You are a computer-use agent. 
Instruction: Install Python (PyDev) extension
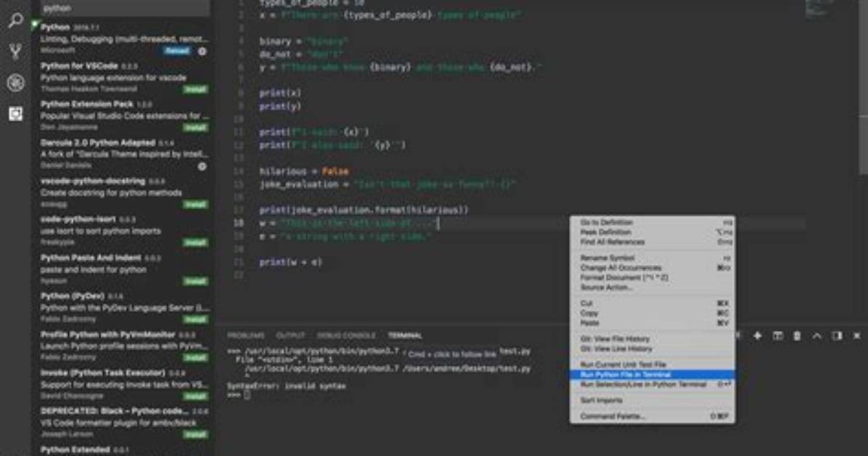click(195, 319)
